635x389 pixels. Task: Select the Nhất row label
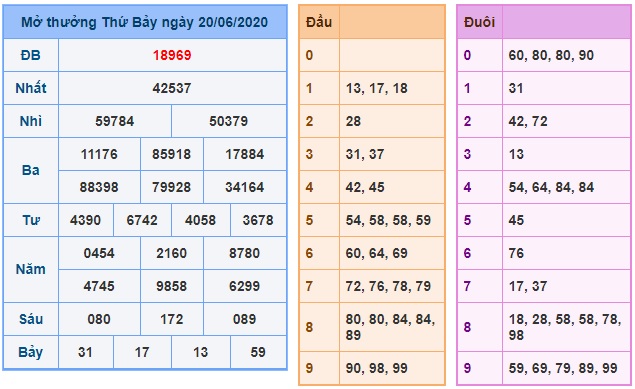click(31, 88)
